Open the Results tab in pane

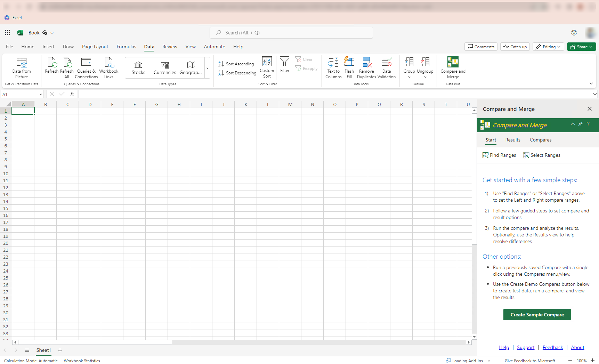click(x=512, y=140)
